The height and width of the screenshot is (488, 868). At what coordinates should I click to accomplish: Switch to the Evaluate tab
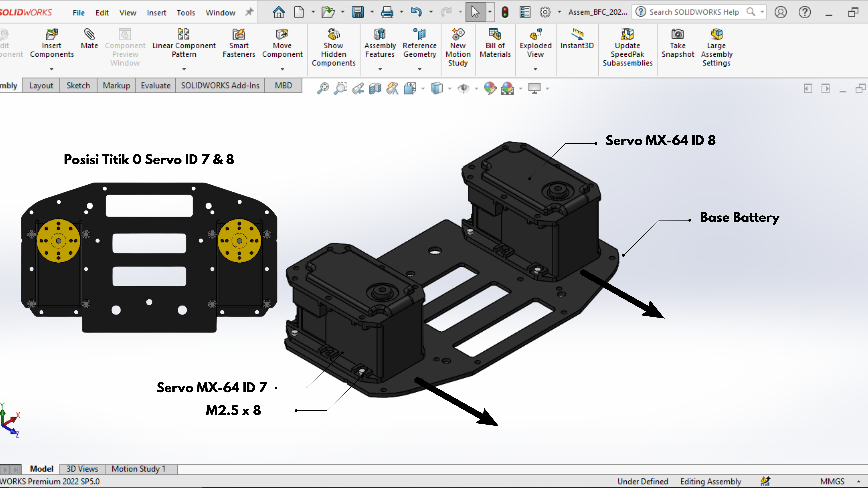pyautogui.click(x=155, y=86)
